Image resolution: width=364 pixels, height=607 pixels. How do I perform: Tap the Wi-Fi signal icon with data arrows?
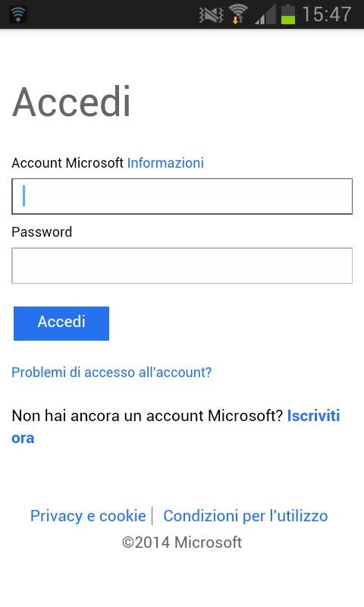pyautogui.click(x=238, y=14)
